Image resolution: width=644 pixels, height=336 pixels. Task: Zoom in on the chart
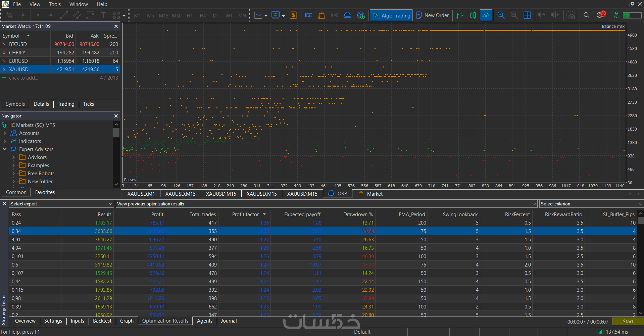(501, 15)
